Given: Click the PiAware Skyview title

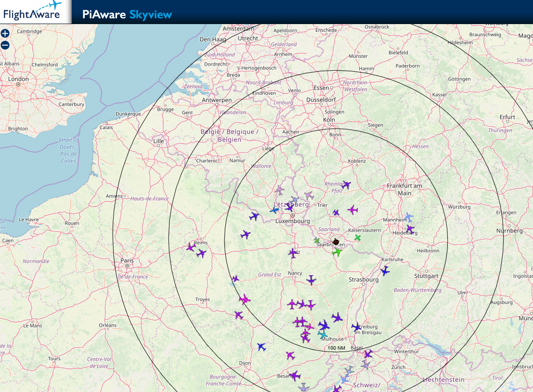Looking at the screenshot, I should point(127,14).
